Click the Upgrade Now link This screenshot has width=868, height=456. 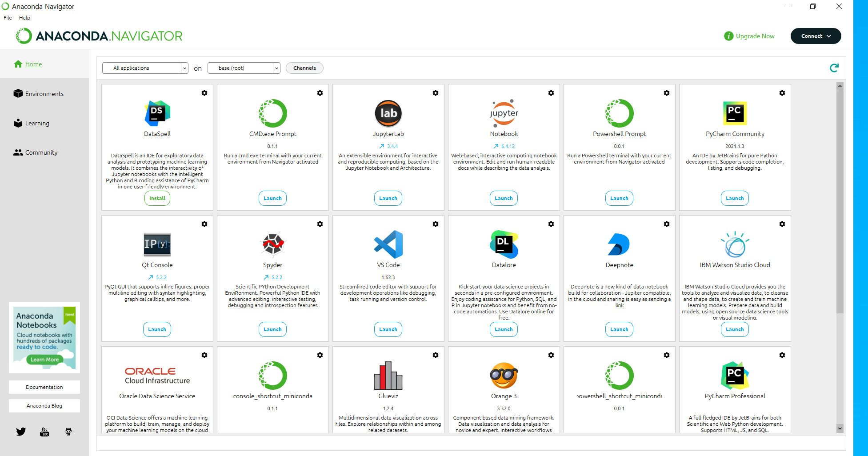(755, 36)
